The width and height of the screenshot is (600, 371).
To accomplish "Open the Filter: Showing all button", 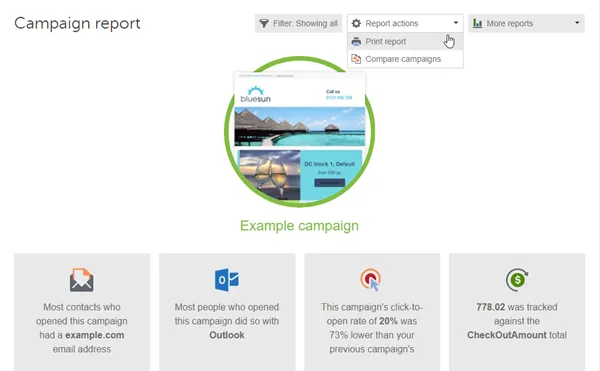I will coord(298,23).
